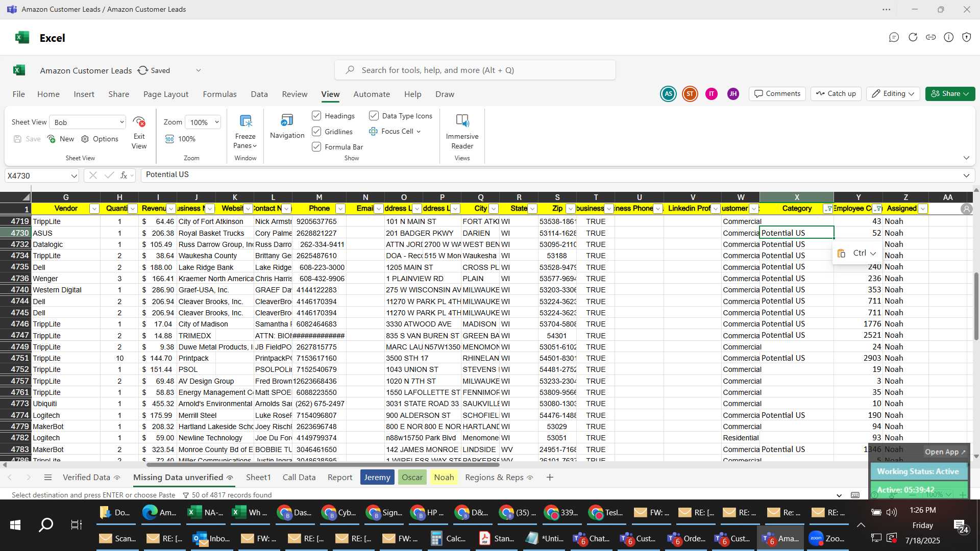Open the Assigned column filter dropdown

922,209
